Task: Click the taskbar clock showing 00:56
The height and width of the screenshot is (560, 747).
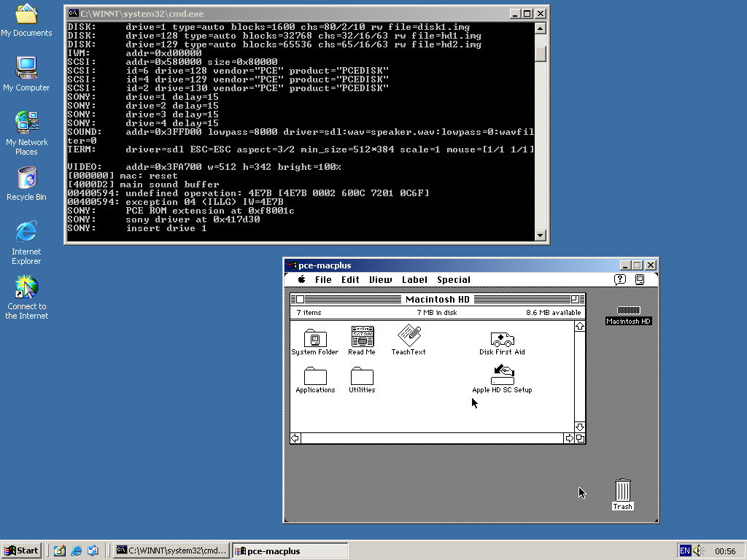Action: [x=725, y=551]
